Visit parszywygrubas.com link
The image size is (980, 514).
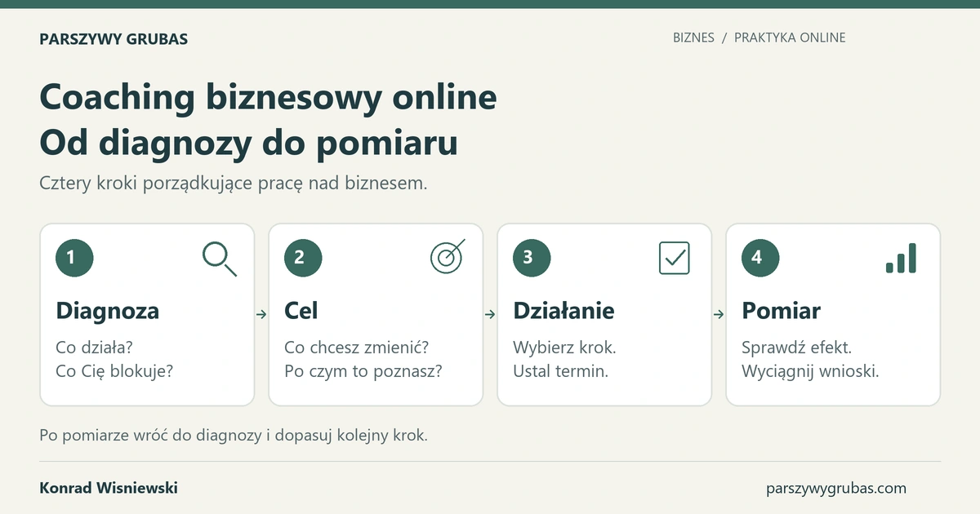tap(836, 489)
